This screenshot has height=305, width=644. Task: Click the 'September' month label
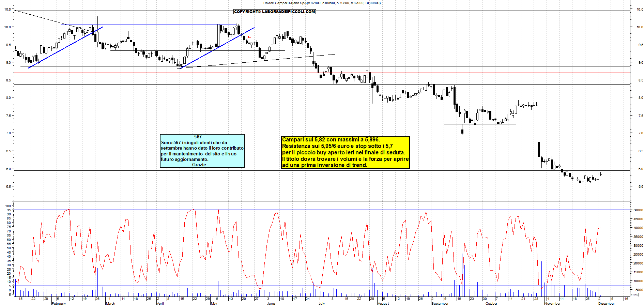440,303
